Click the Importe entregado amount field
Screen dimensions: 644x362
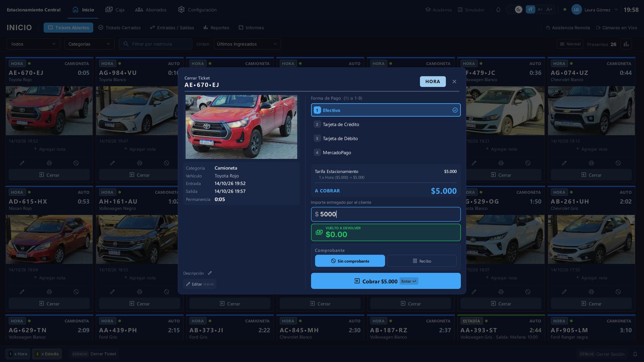pyautogui.click(x=386, y=214)
